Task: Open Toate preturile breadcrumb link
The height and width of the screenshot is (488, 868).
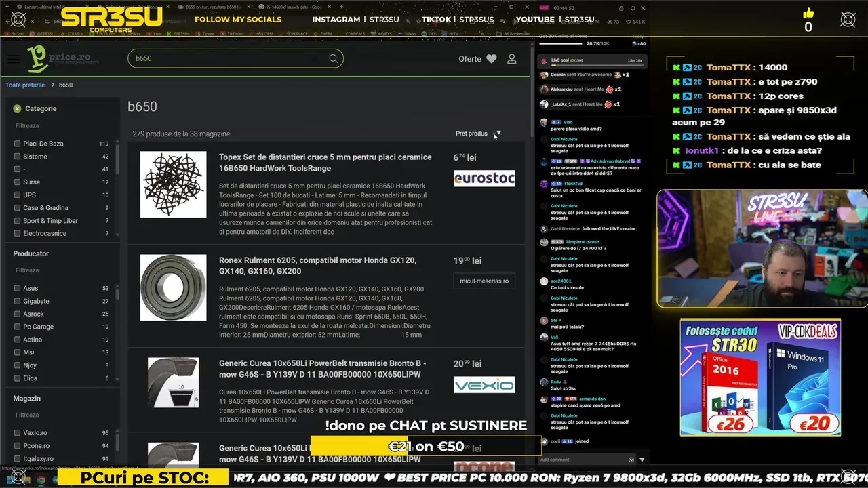Action: pos(25,85)
